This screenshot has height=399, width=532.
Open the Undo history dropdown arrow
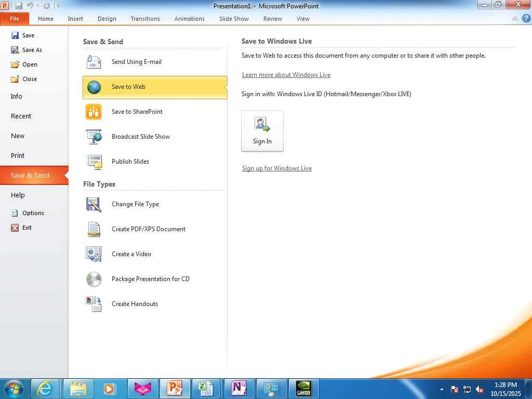37,6
